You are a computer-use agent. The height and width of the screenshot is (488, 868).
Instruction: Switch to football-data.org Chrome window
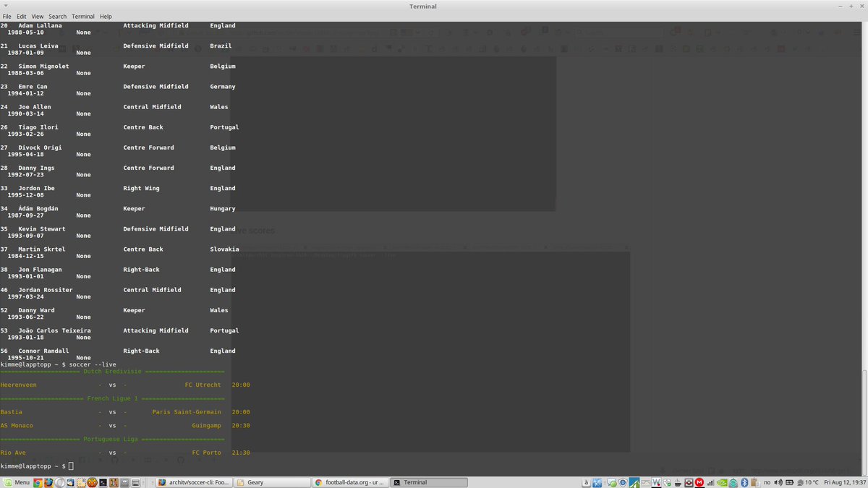(x=350, y=482)
